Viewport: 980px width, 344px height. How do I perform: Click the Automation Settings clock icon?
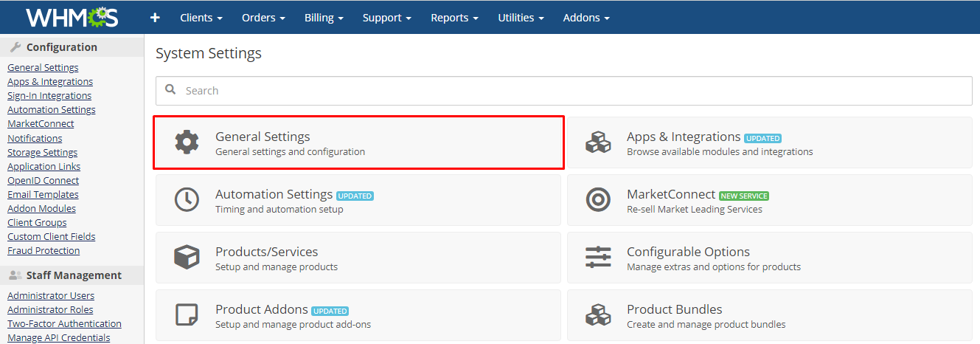tap(187, 200)
